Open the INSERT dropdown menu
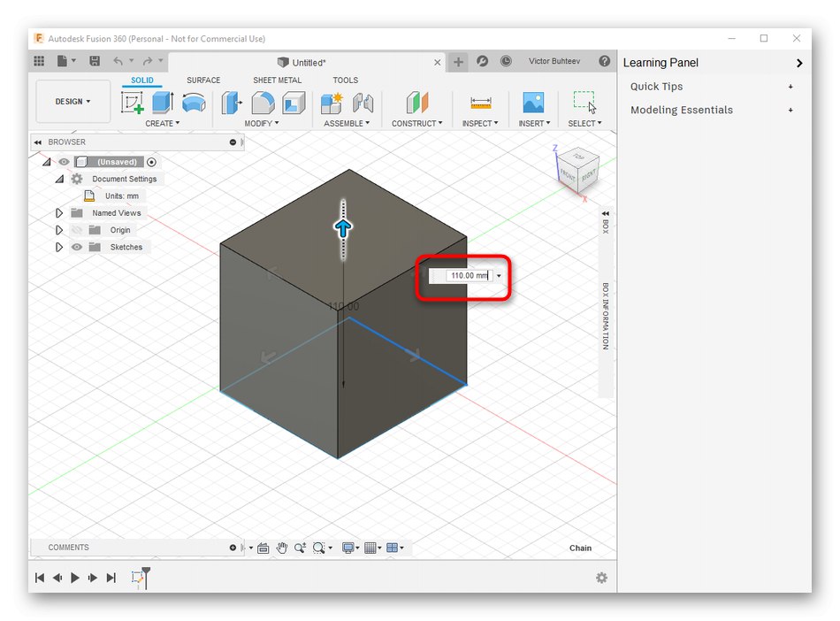Image resolution: width=840 pixels, height=621 pixels. click(534, 123)
